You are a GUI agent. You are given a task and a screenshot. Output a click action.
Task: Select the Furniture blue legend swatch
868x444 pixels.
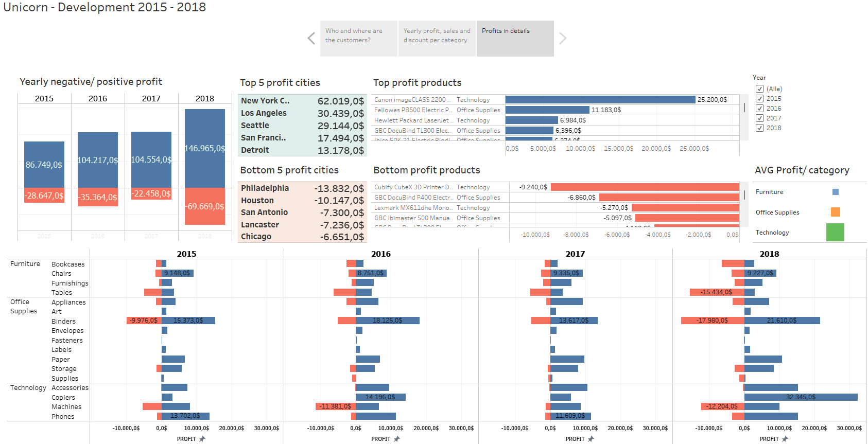click(x=836, y=192)
